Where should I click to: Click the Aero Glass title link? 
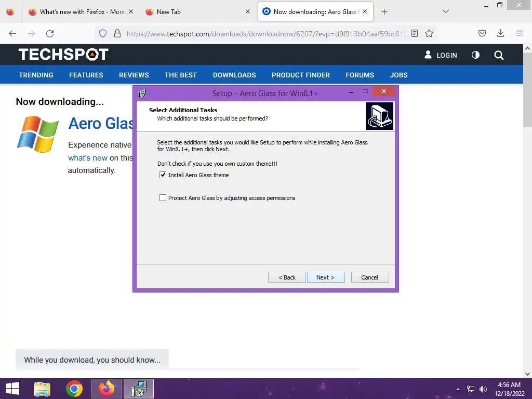point(101,123)
